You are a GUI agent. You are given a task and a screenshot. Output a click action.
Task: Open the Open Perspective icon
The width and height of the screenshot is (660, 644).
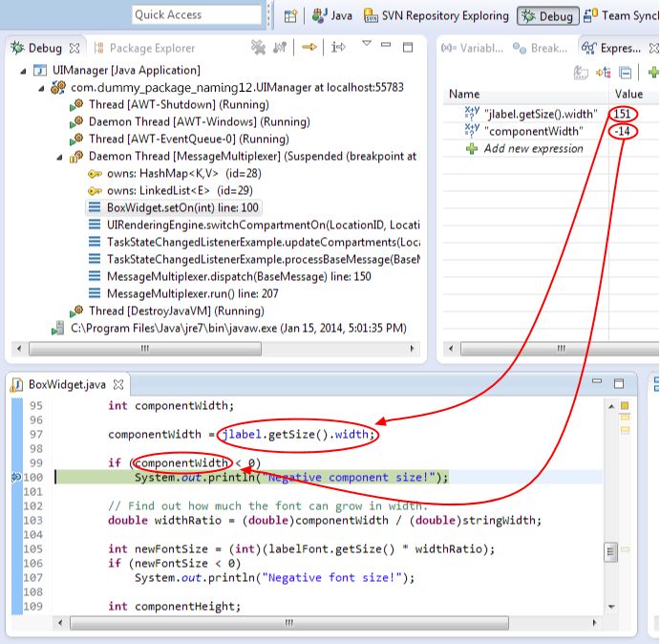point(290,16)
